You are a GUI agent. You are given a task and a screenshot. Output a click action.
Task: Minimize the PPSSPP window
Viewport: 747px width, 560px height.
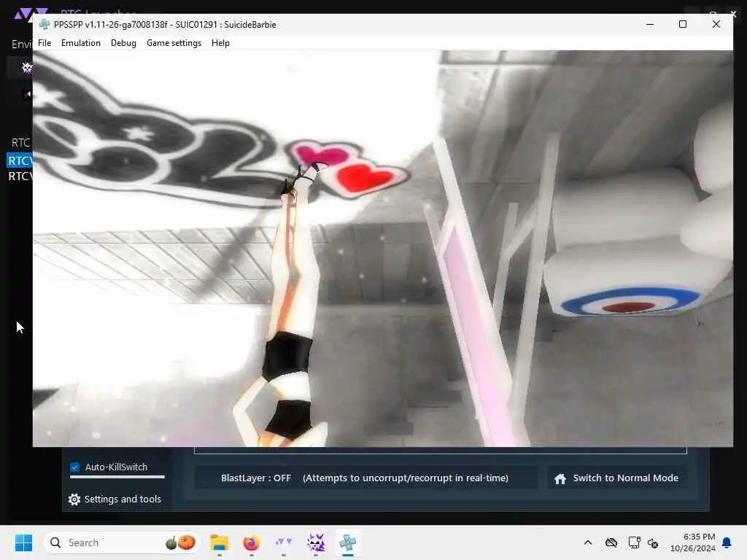(650, 24)
